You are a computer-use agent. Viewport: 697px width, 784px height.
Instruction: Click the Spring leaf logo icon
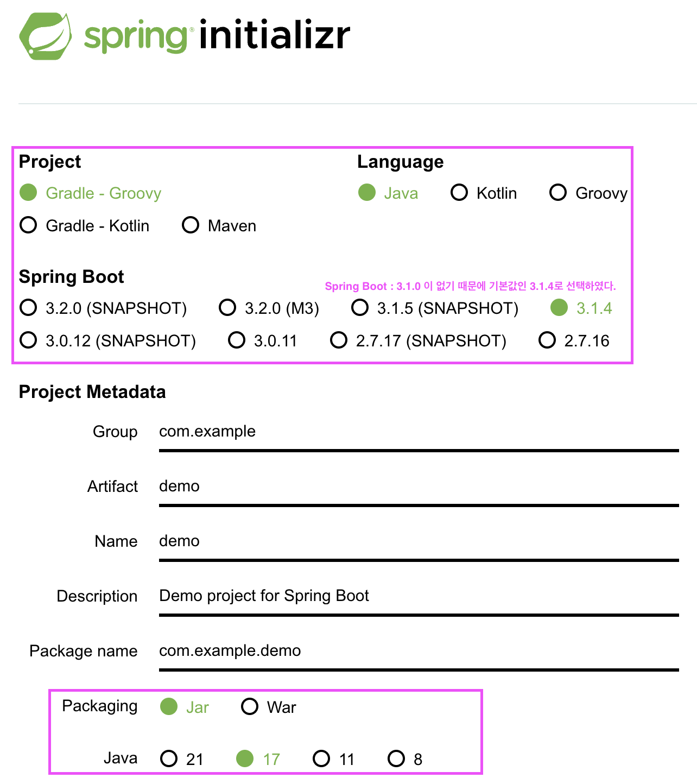tap(46, 36)
